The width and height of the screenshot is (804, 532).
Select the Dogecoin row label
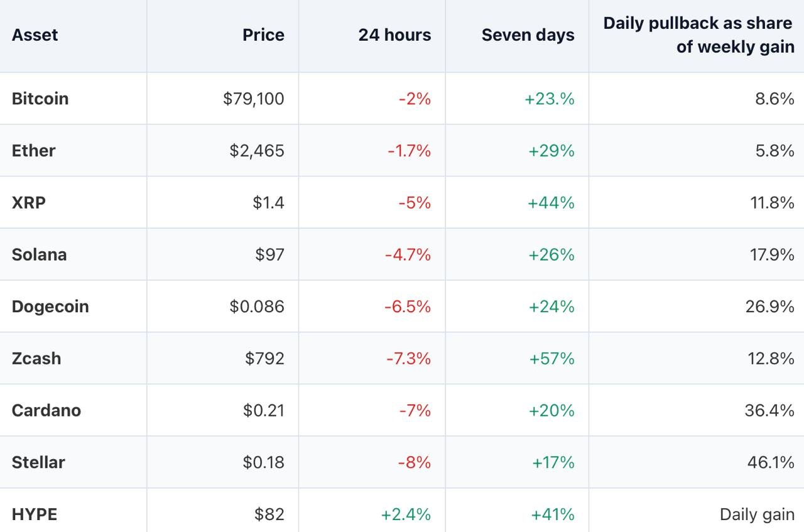coord(50,307)
